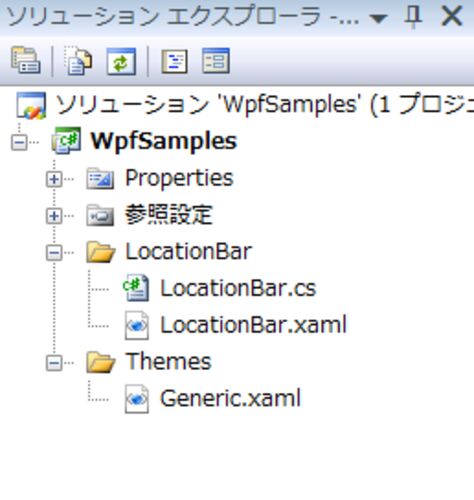Select LocationBar.cs file name
Screen dimensions: 474x500
[238, 288]
